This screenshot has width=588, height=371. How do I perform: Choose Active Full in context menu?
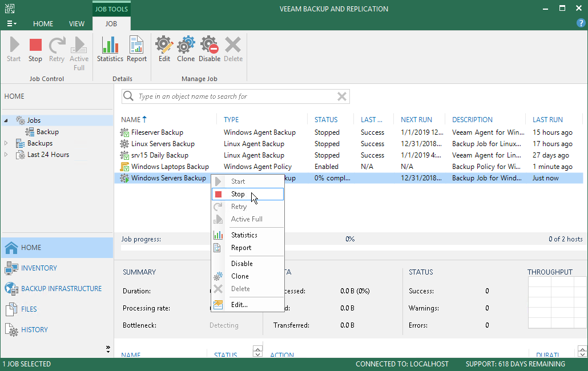248,219
